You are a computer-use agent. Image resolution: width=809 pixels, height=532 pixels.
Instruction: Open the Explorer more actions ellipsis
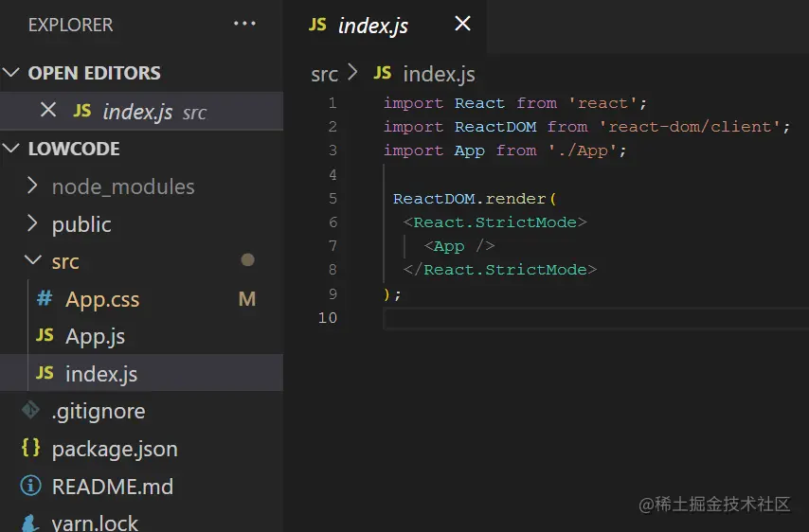click(x=244, y=24)
